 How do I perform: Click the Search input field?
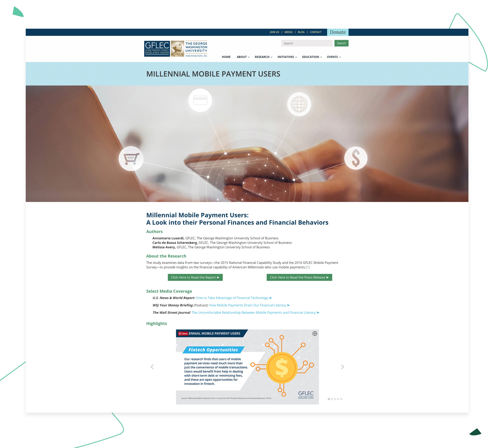307,43
